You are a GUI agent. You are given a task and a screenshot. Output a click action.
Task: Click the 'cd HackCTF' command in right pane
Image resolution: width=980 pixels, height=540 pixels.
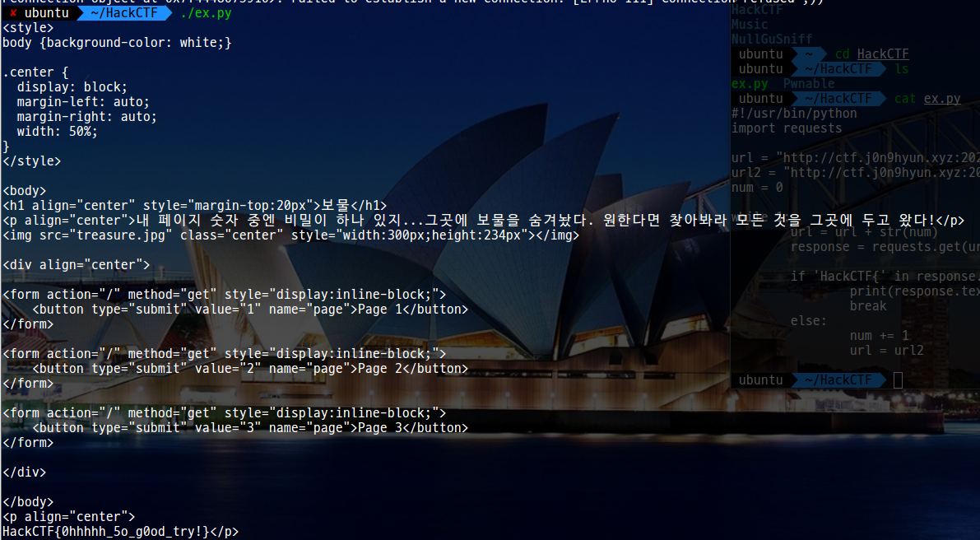(x=872, y=54)
